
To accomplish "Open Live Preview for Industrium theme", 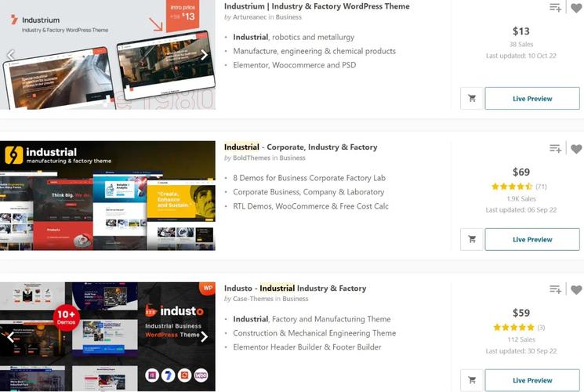I will pyautogui.click(x=532, y=99).
